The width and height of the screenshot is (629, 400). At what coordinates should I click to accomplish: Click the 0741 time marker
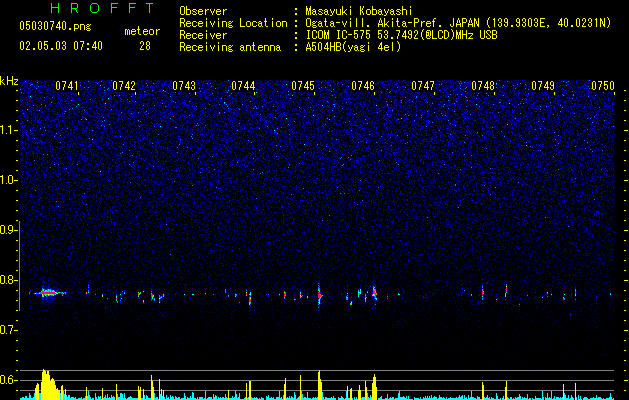(67, 86)
